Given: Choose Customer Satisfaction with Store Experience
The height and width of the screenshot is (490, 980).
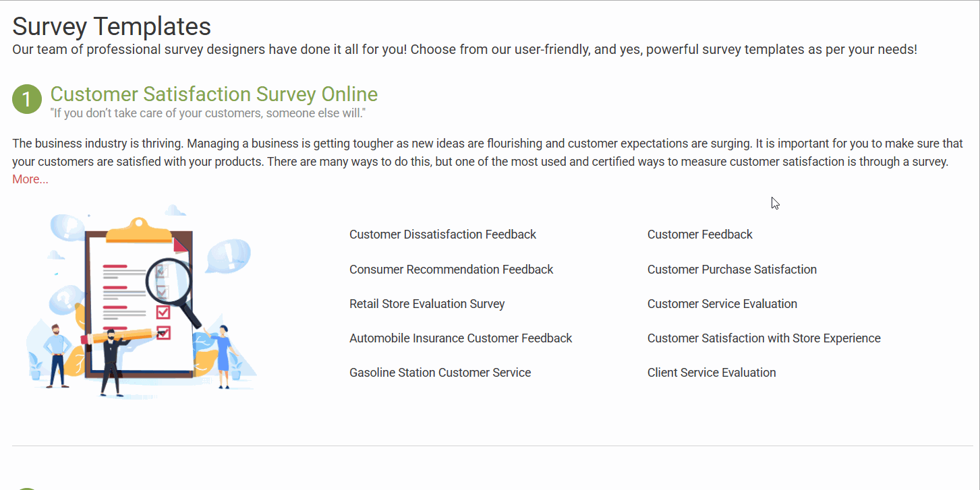Looking at the screenshot, I should tap(764, 338).
